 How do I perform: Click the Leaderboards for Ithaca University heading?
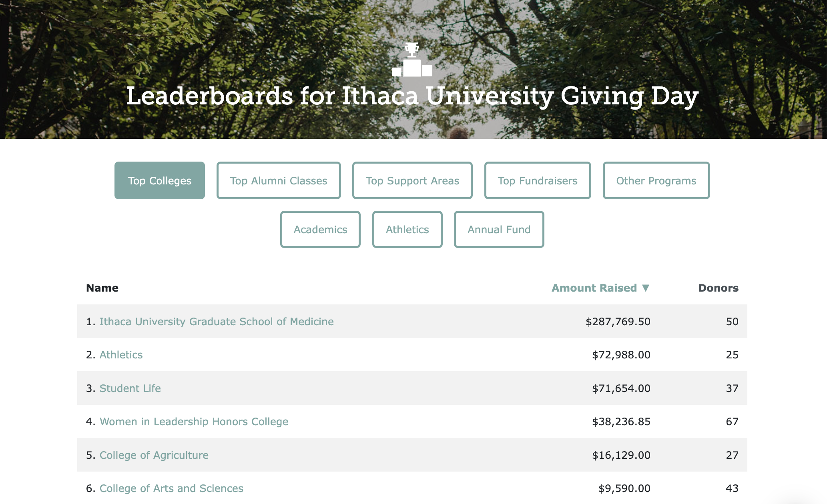click(412, 96)
